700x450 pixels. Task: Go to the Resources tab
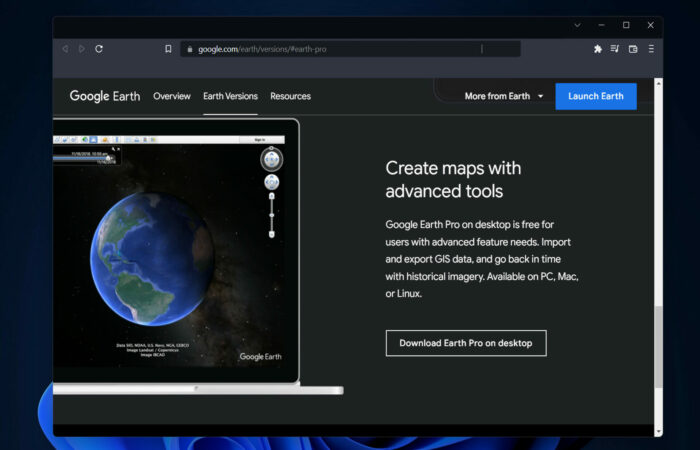pos(291,96)
